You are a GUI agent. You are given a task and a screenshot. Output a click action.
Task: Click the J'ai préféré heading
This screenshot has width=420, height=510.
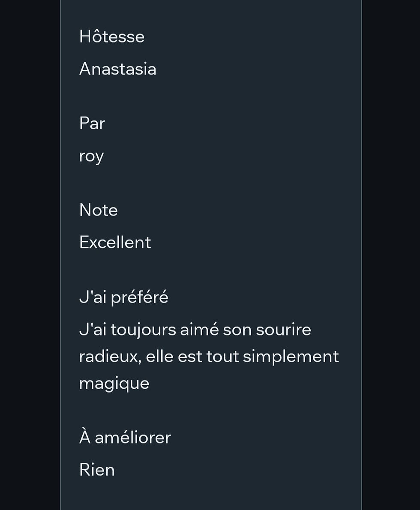pyautogui.click(x=124, y=297)
